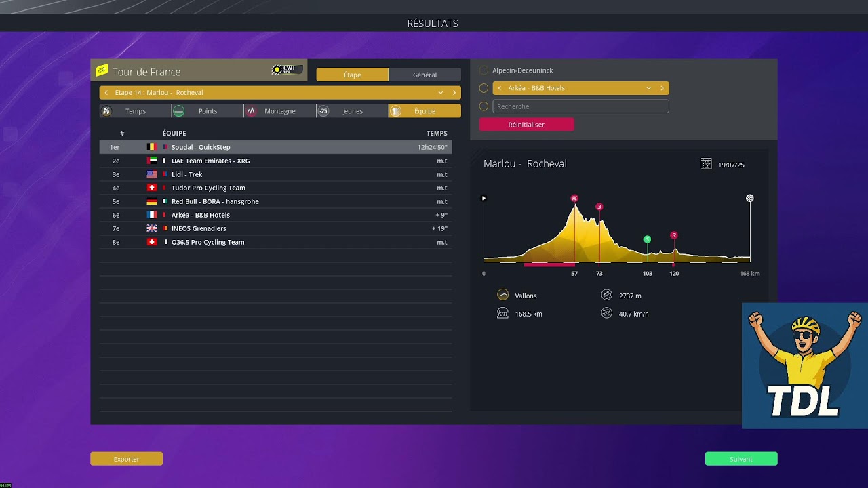The image size is (868, 488).
Task: Select the UAE Team Emirates - XRG team name
Action: click(211, 161)
